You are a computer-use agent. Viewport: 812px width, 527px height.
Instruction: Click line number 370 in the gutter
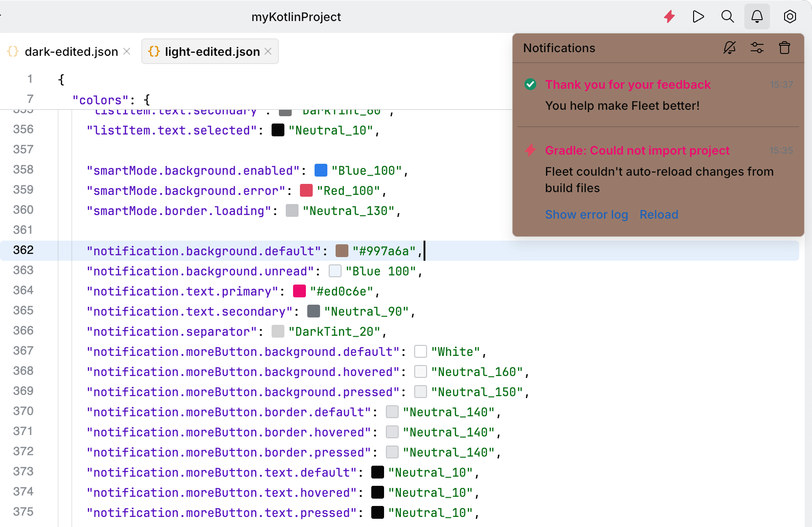point(23,411)
